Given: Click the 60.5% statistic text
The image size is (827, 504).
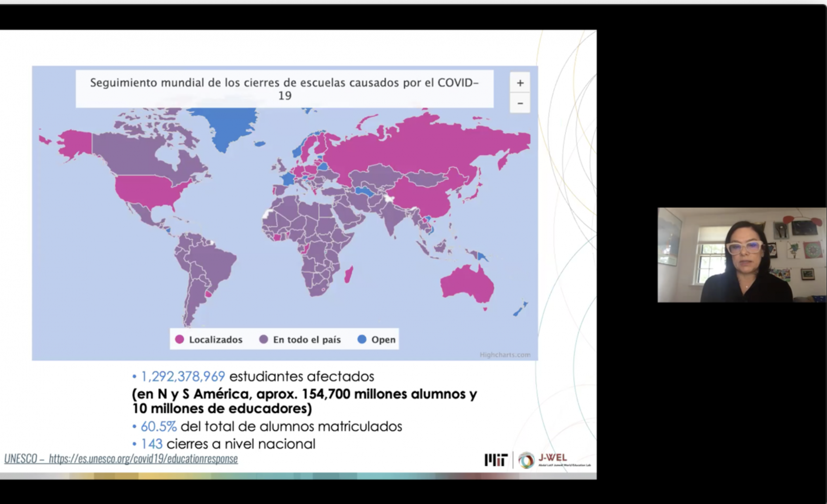Looking at the screenshot, I should coord(158,427).
